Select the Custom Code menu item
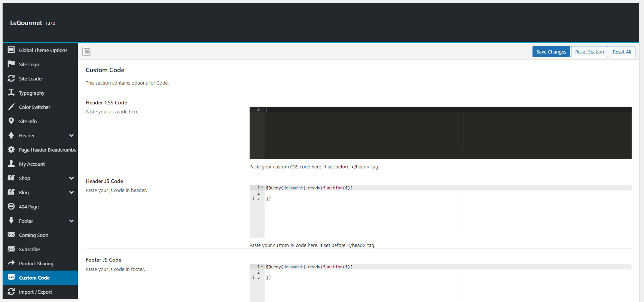The height and width of the screenshot is (302, 644). 40,278
